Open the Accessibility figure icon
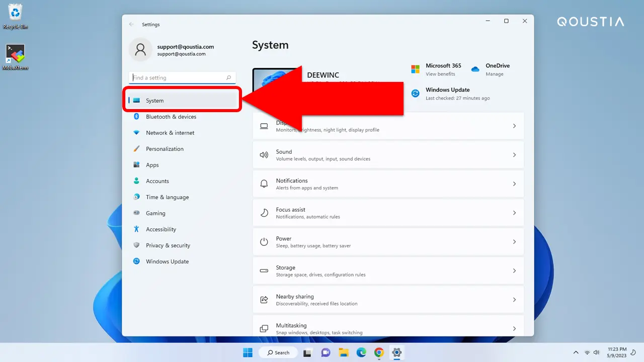 (136, 229)
